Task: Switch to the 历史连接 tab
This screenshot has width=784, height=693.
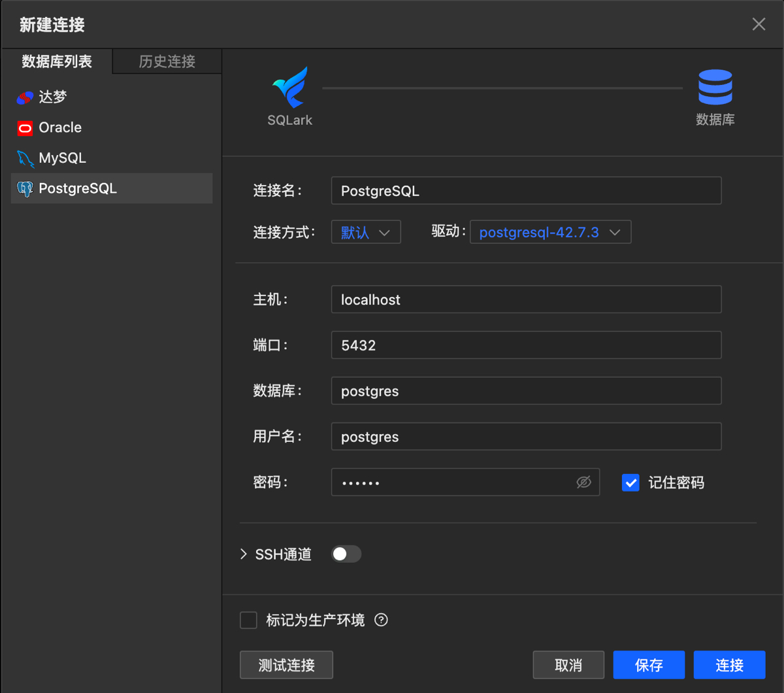Action: pyautogui.click(x=167, y=61)
